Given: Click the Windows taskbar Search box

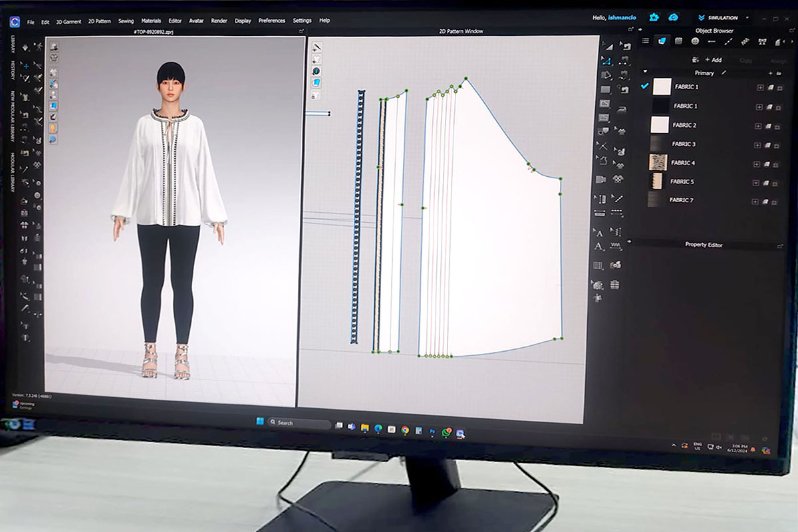Looking at the screenshot, I should tap(299, 423).
